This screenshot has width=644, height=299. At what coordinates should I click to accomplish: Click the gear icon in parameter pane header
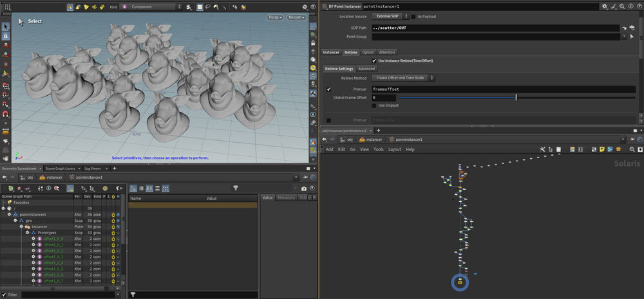pos(604,6)
